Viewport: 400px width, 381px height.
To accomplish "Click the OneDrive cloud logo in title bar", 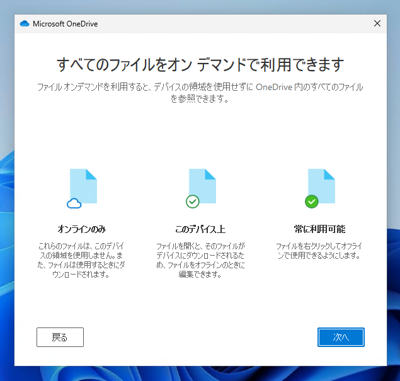I will click(25, 24).
